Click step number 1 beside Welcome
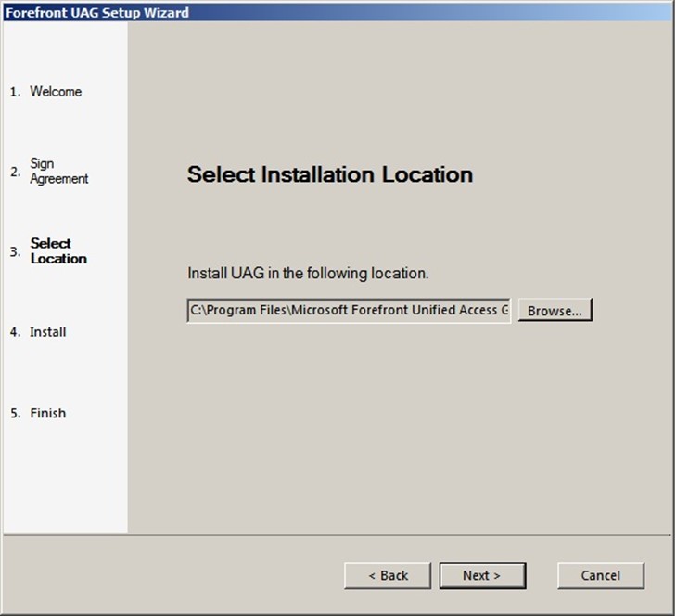This screenshot has height=616, width=676. pos(15,92)
